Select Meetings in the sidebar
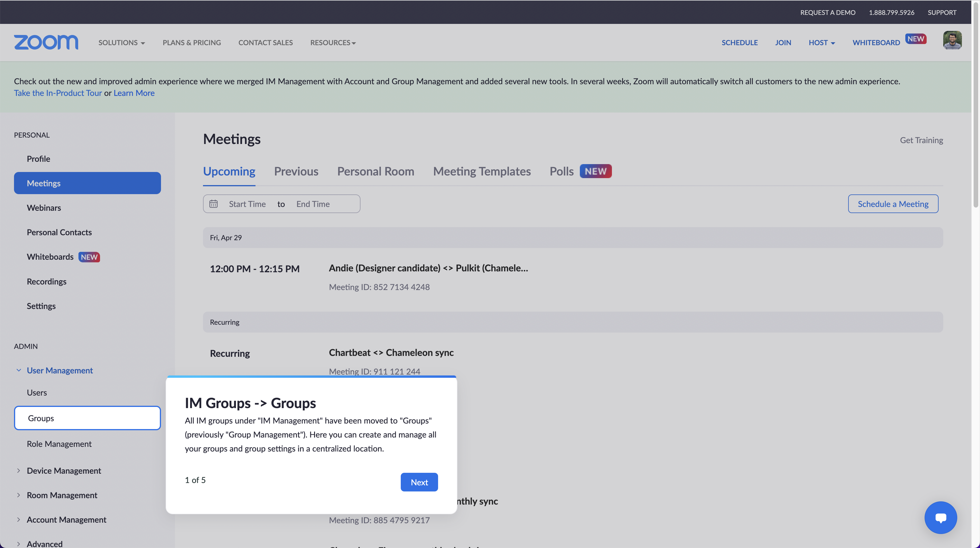Viewport: 980px width, 548px height. coord(87,183)
